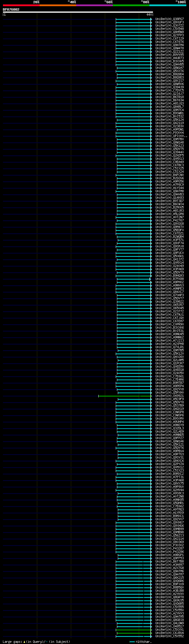
Task: Click the purple ~60% identity color band
Action: pyautogui.click(x=94, y=5)
